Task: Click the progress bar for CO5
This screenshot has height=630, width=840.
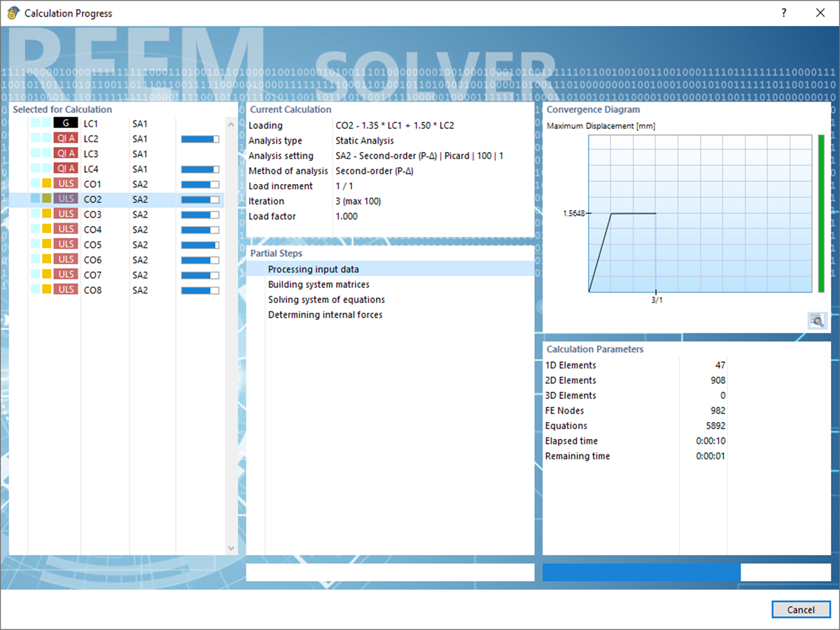Action: pyautogui.click(x=200, y=245)
